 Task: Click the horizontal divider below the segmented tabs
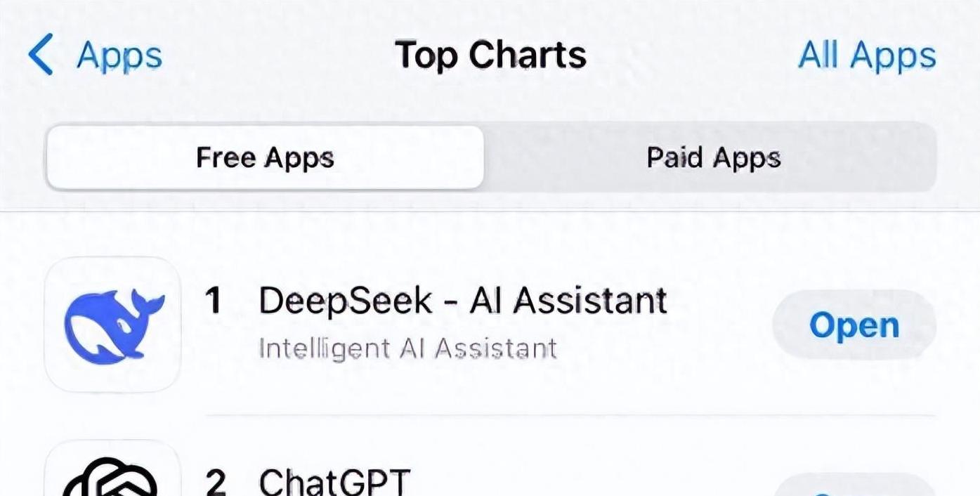(x=490, y=211)
